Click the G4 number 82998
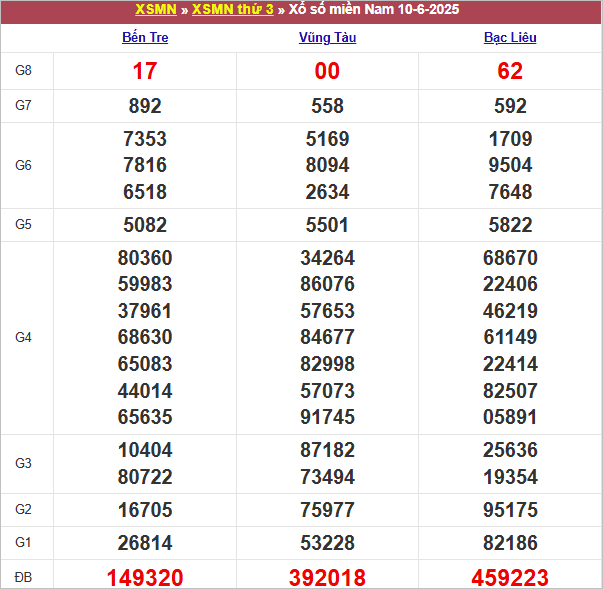This screenshot has width=603, height=589. (327, 364)
